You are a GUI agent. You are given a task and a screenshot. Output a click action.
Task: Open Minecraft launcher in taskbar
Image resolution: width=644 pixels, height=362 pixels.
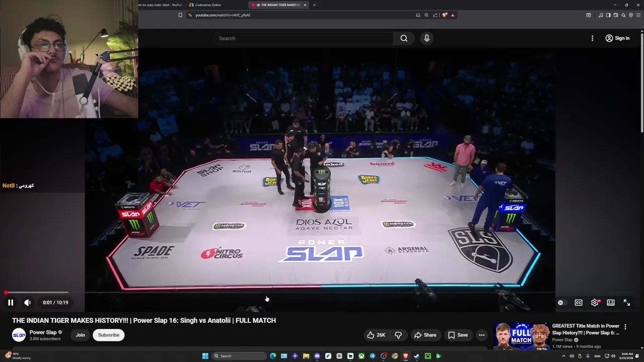point(428,356)
